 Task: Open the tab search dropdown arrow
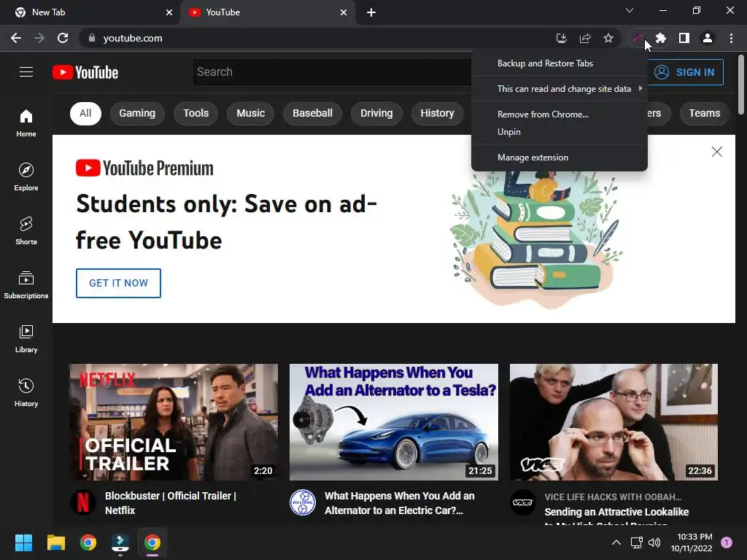click(x=630, y=10)
